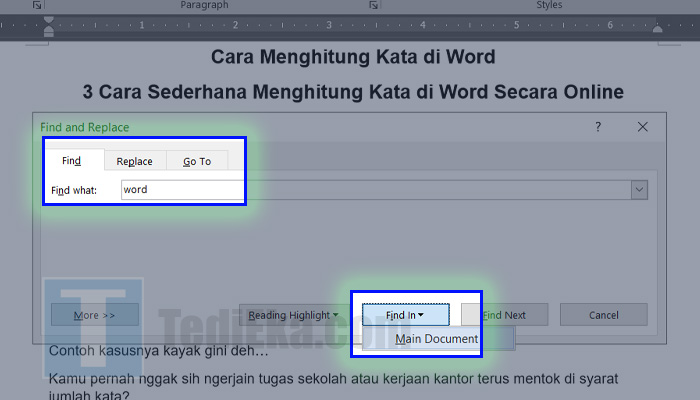This screenshot has height=400, width=700.
Task: Choose Main Document from Find In menu
Action: (x=437, y=338)
